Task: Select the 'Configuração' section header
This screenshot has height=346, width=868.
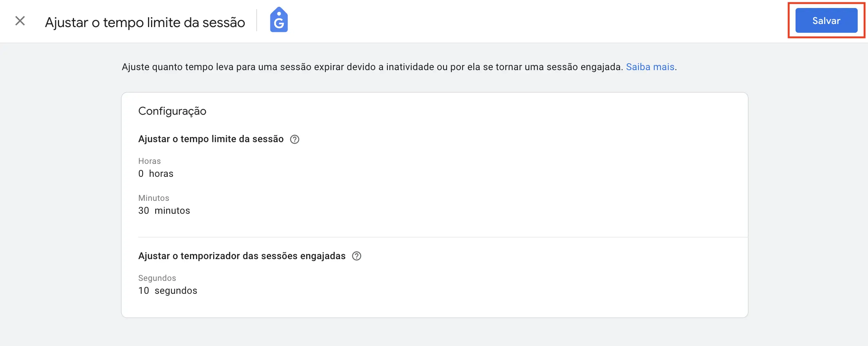Action: 172,111
